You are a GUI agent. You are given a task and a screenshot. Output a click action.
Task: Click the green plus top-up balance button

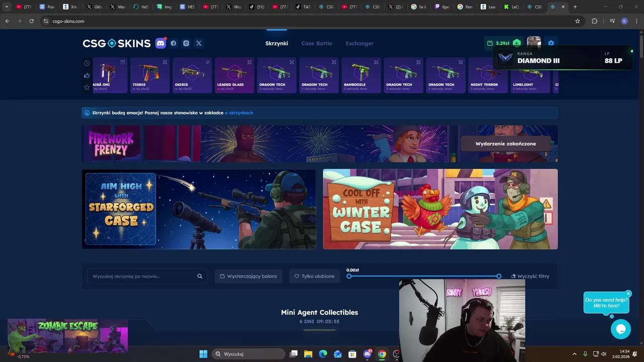point(517,43)
